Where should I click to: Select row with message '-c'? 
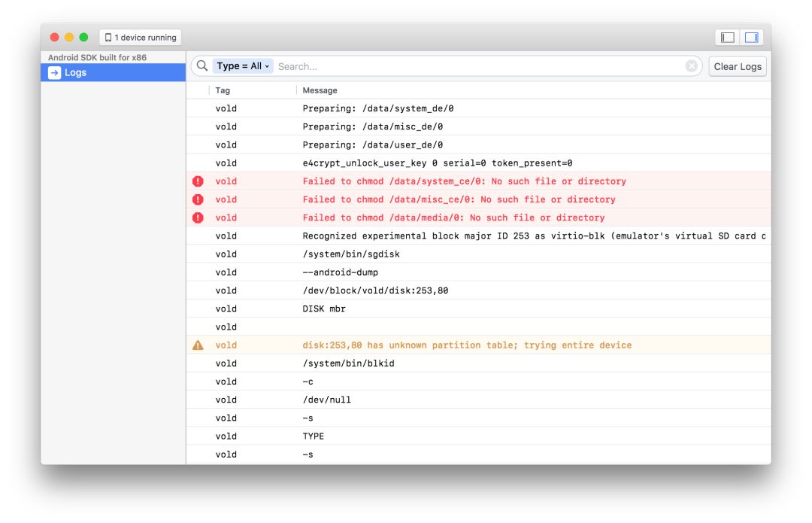[x=478, y=382]
